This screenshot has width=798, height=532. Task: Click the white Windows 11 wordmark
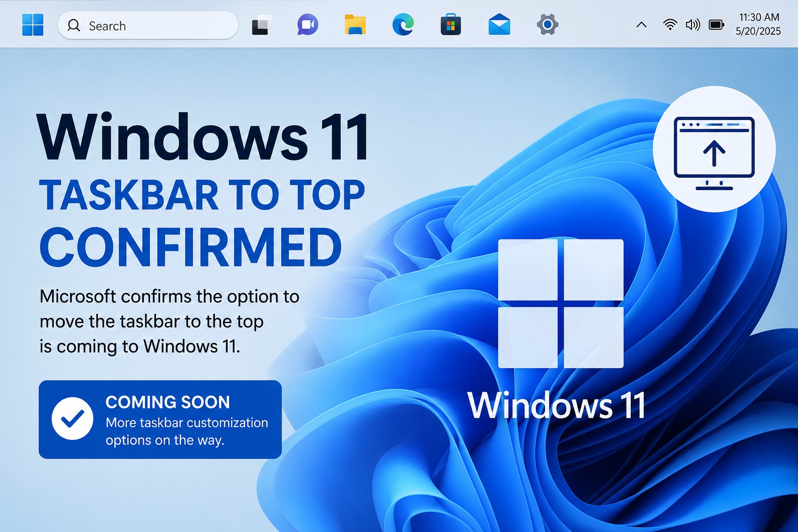[556, 405]
